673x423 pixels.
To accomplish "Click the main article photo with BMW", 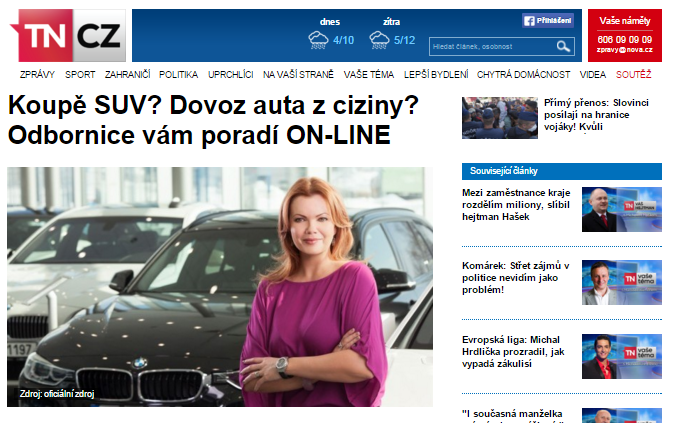I will pos(220,287).
